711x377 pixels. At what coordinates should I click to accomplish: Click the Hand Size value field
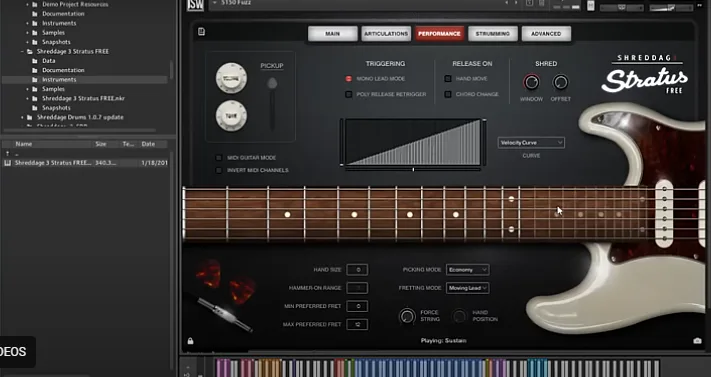(357, 270)
